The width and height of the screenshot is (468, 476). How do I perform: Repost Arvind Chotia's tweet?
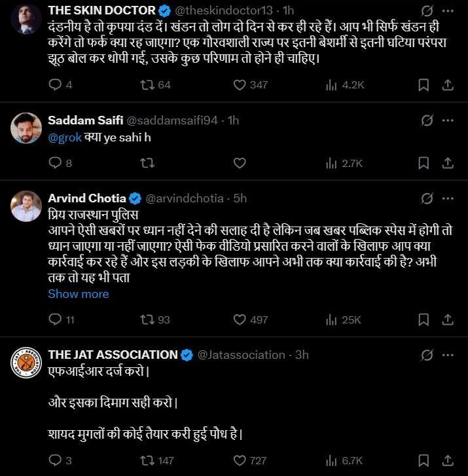point(147,320)
